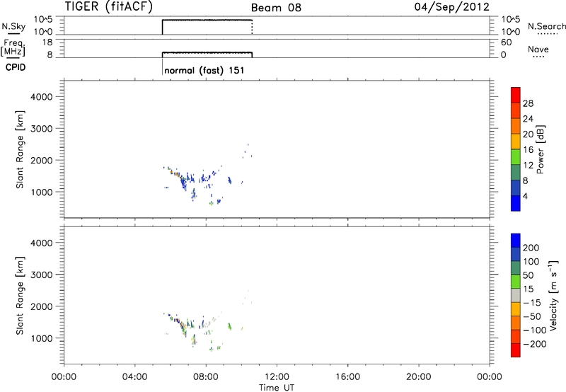This screenshot has width=566, height=392.
Task: Click the green echo near 600 km in power panel
Action: coord(211,203)
